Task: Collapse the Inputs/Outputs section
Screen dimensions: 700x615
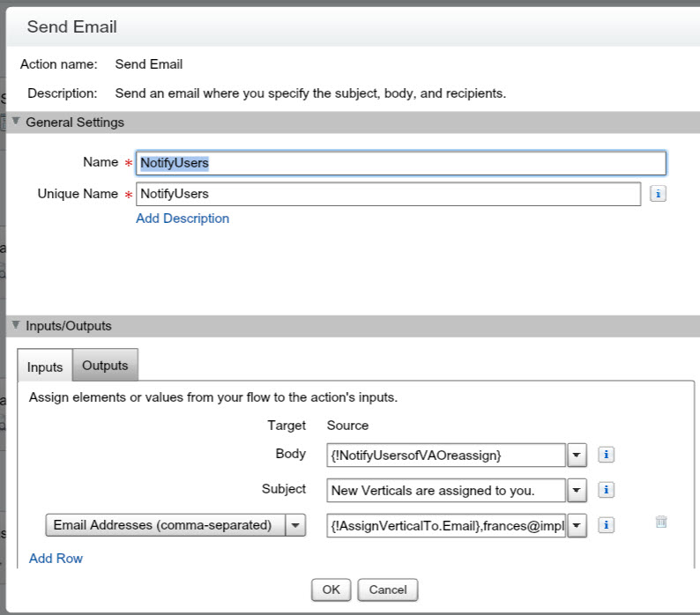Action: [x=16, y=325]
